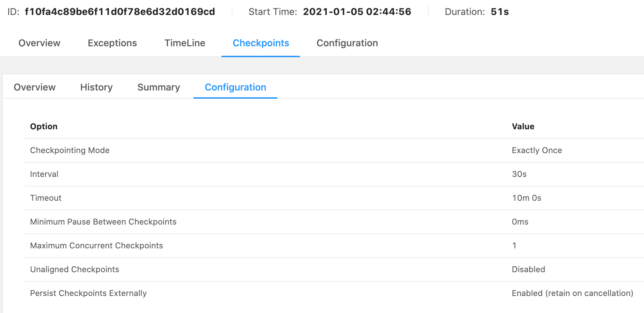The height and width of the screenshot is (313, 644).
Task: Click the Exactly Once value
Action: click(537, 150)
